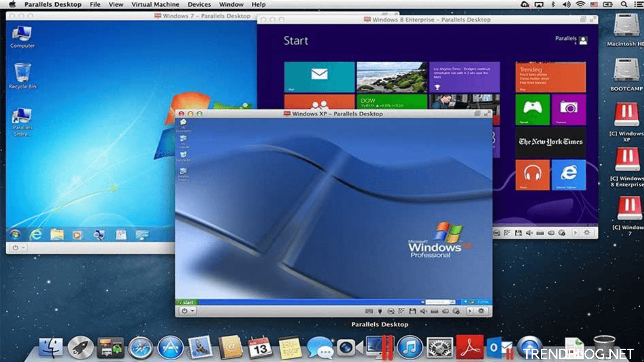Click speaker icon in Windows 8 status bar
644x362 pixels.
point(529,233)
